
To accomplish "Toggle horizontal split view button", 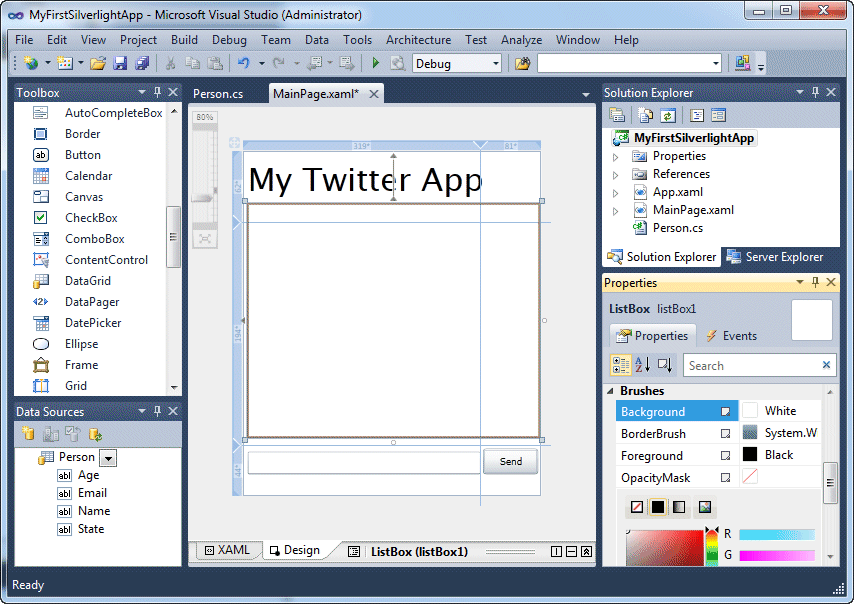I will click(571, 552).
